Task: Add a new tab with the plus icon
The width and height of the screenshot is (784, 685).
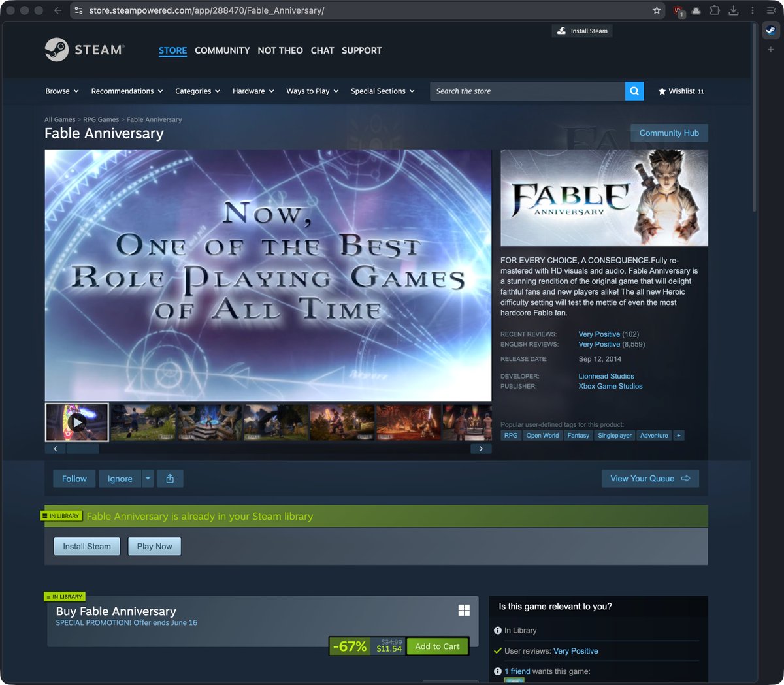Action: (x=771, y=50)
